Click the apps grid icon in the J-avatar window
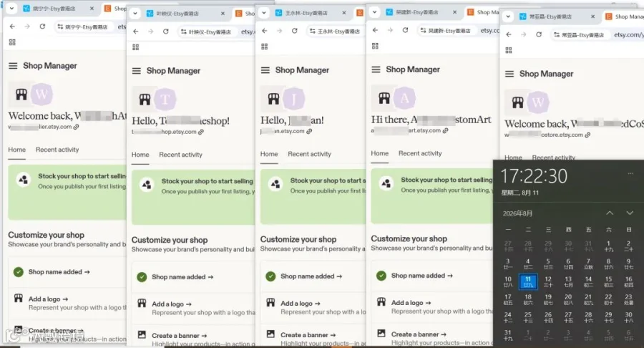This screenshot has width=644, height=348. pyautogui.click(x=265, y=47)
